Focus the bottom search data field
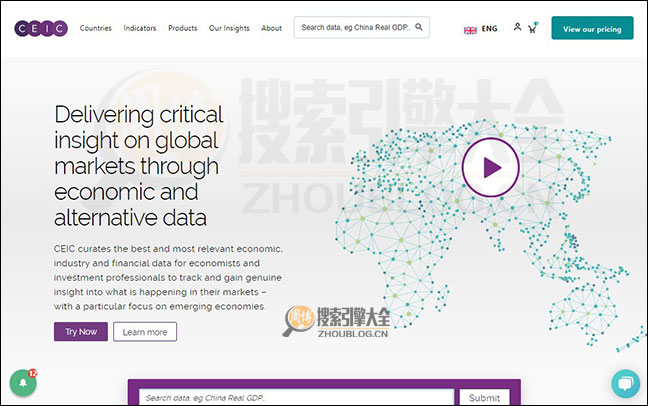Image resolution: width=648 pixels, height=406 pixels. coord(296,397)
